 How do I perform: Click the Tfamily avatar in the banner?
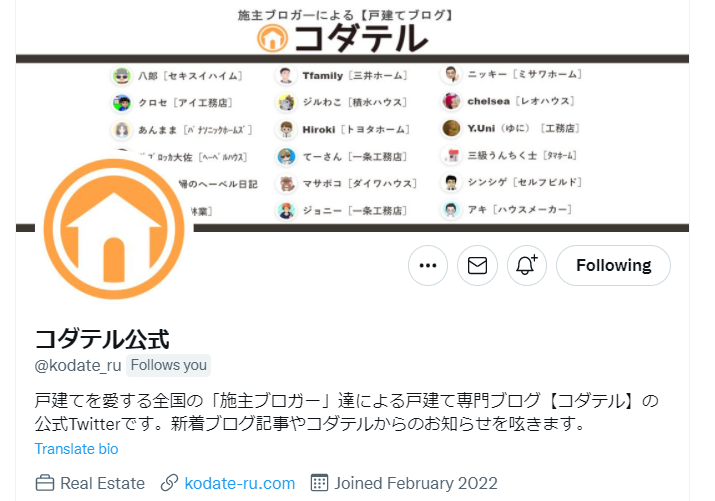click(286, 76)
